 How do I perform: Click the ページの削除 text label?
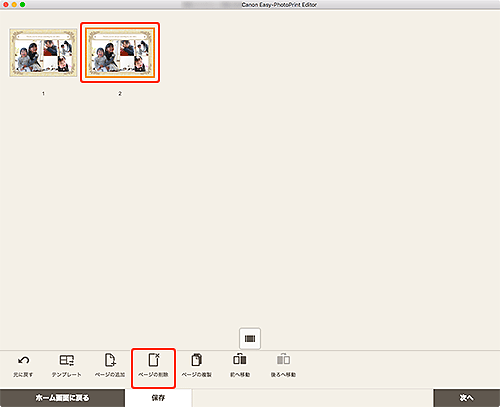tap(153, 375)
